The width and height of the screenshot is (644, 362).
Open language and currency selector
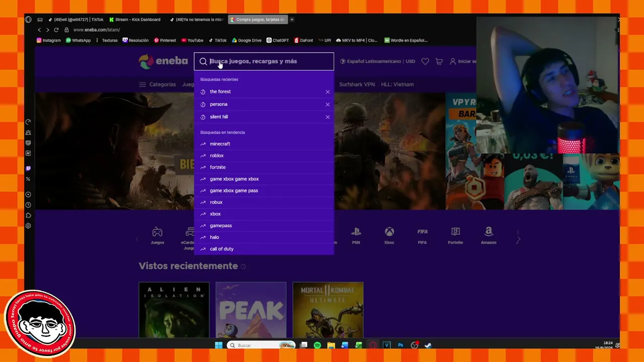tap(378, 61)
